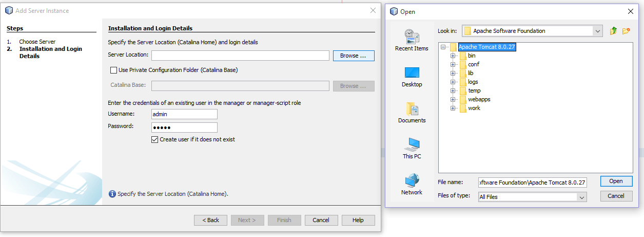
Task: Select the logs folder in tree
Action: coord(473,82)
